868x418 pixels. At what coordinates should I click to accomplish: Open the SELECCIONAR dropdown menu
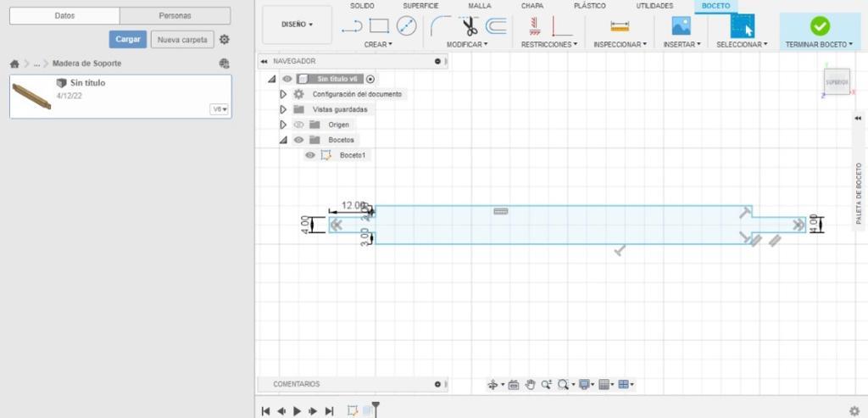[x=742, y=44]
